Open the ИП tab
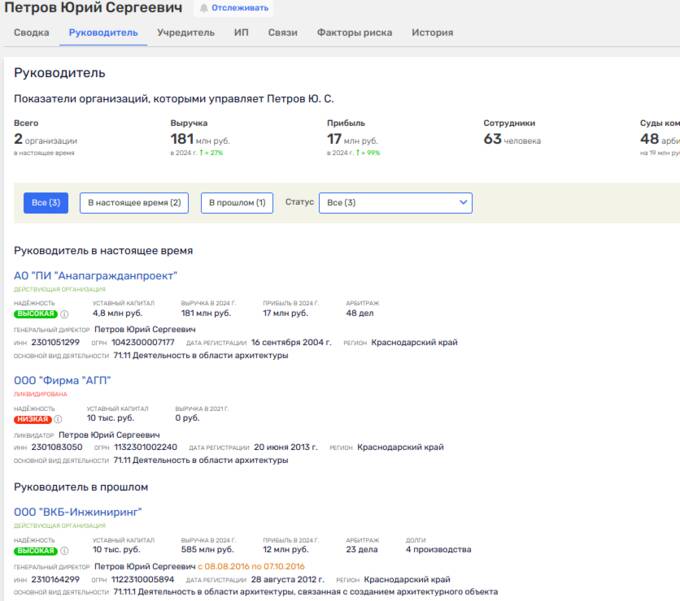This screenshot has width=680, height=601. click(241, 33)
